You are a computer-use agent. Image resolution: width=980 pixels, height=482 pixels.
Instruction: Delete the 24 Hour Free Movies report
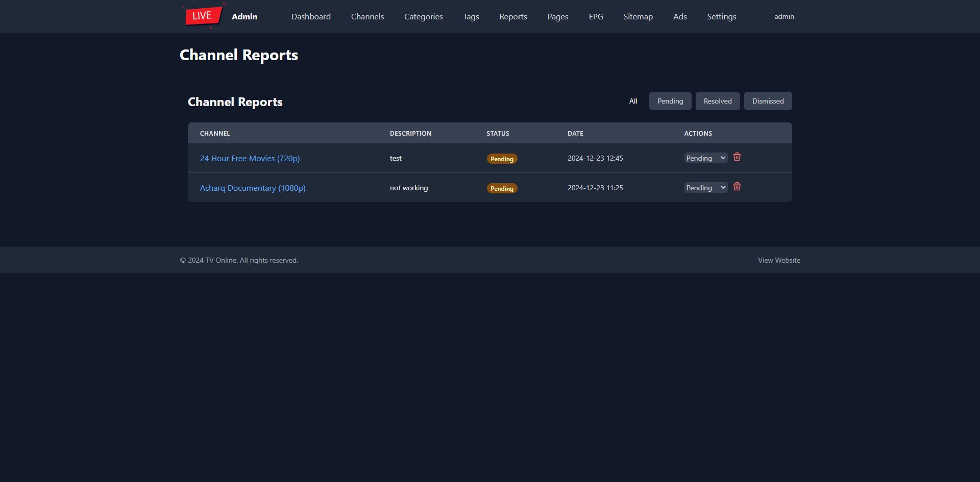737,157
